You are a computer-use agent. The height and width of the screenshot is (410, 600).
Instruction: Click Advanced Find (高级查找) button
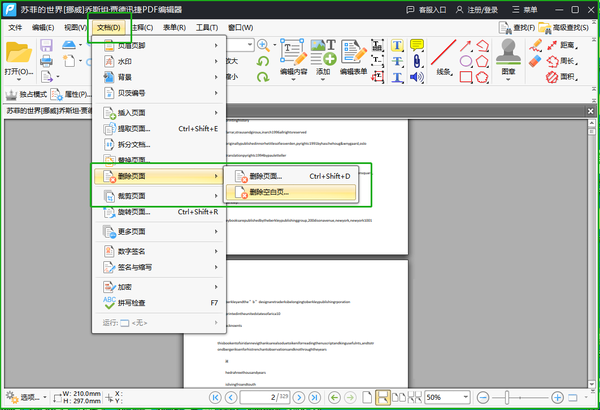[x=564, y=28]
